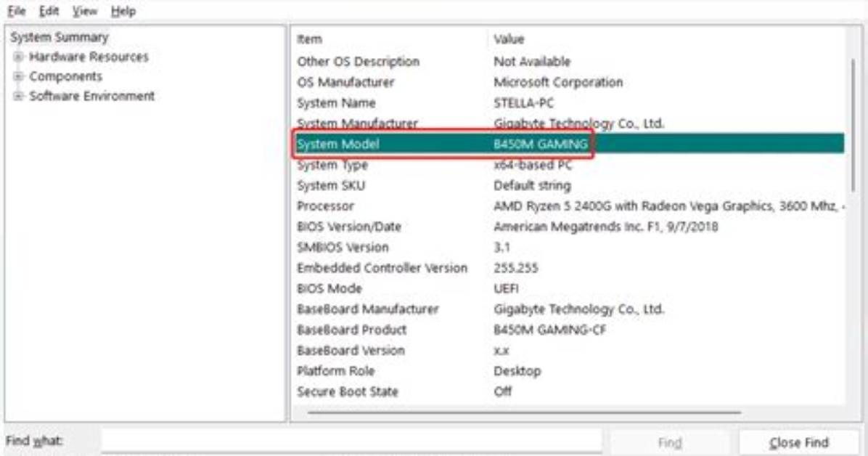Focus the Find what input field
Image resolution: width=868 pixels, height=456 pixels.
click(351, 441)
